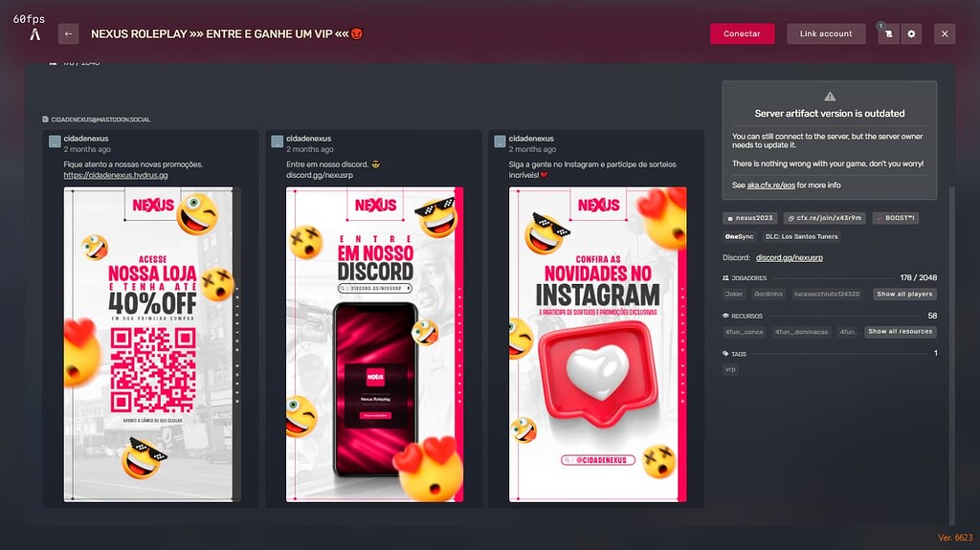
Task: Expand Show all players list
Action: coord(904,294)
